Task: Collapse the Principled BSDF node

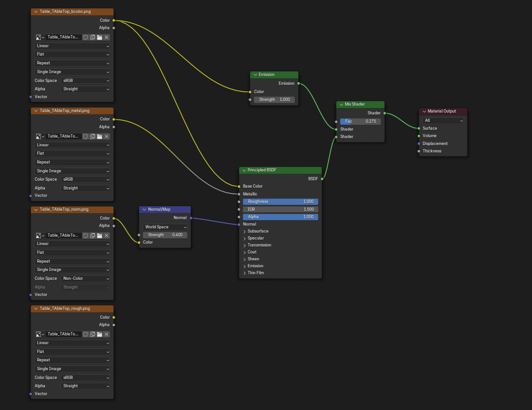Action: click(244, 170)
